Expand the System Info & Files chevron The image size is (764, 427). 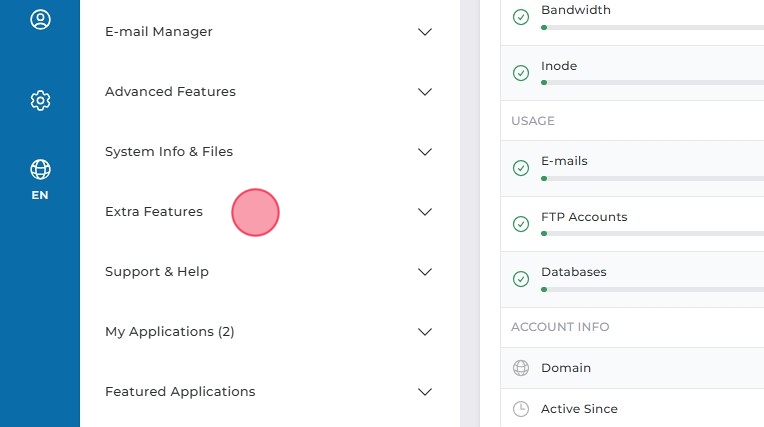[425, 152]
